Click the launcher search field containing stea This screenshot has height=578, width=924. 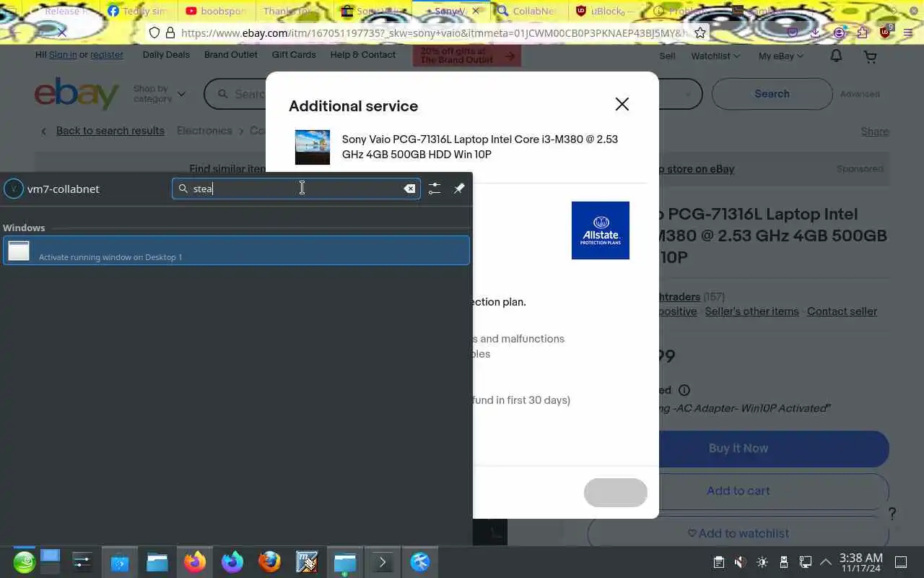tap(296, 189)
